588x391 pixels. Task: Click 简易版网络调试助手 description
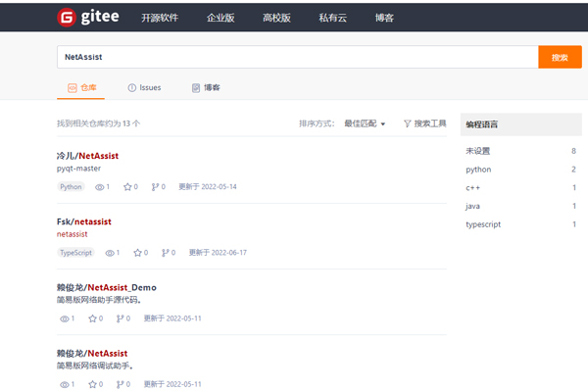point(95,366)
